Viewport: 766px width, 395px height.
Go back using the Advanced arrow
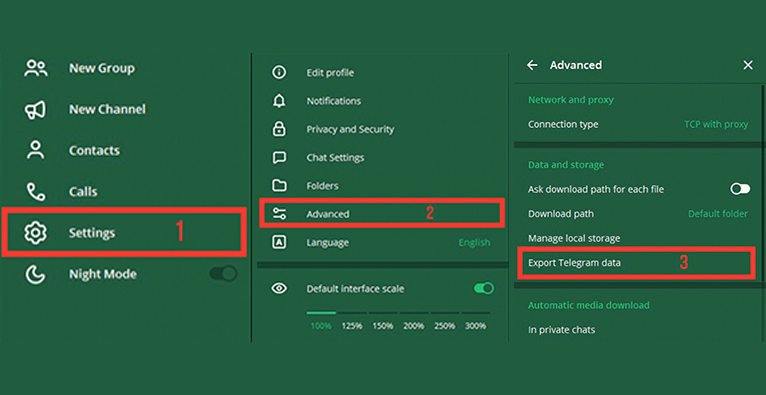click(x=532, y=65)
